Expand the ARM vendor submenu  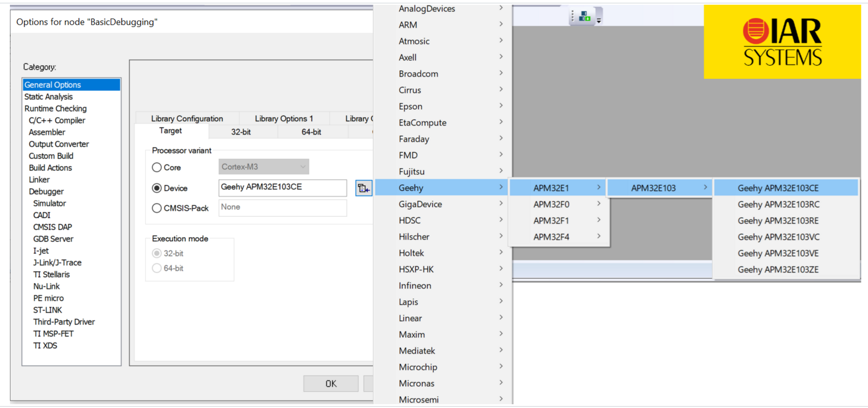coord(443,25)
